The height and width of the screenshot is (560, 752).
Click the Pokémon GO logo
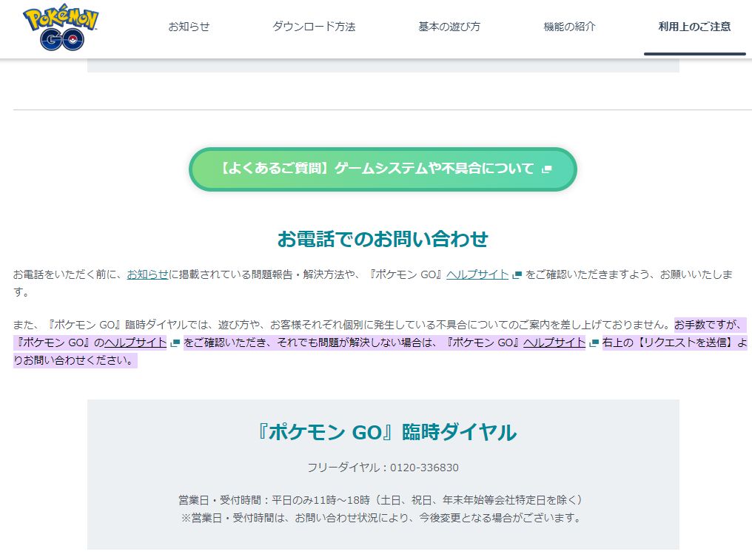[x=61, y=28]
